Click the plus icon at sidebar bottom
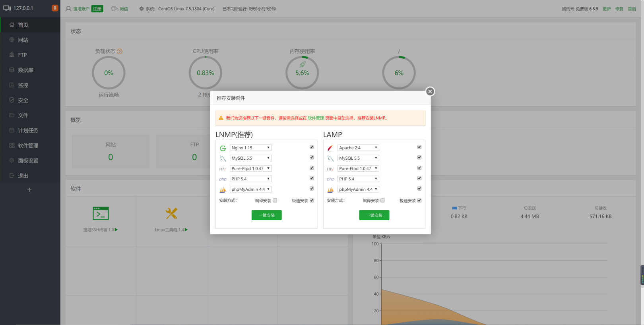 tap(29, 190)
